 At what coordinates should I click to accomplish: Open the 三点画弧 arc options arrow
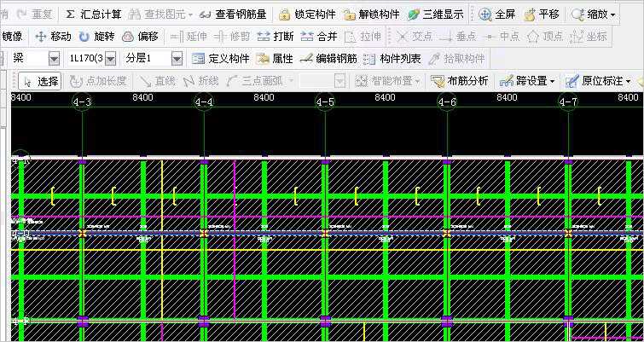coord(291,81)
